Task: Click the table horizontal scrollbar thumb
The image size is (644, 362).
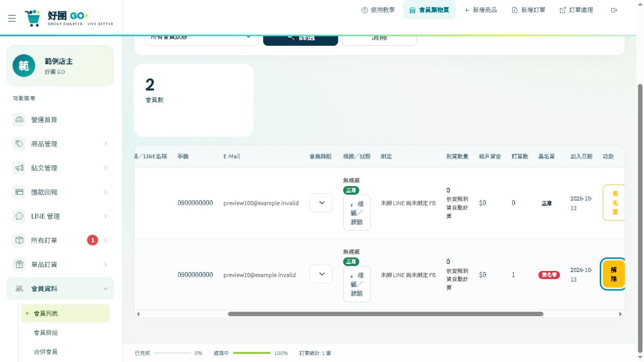Action: [x=385, y=314]
